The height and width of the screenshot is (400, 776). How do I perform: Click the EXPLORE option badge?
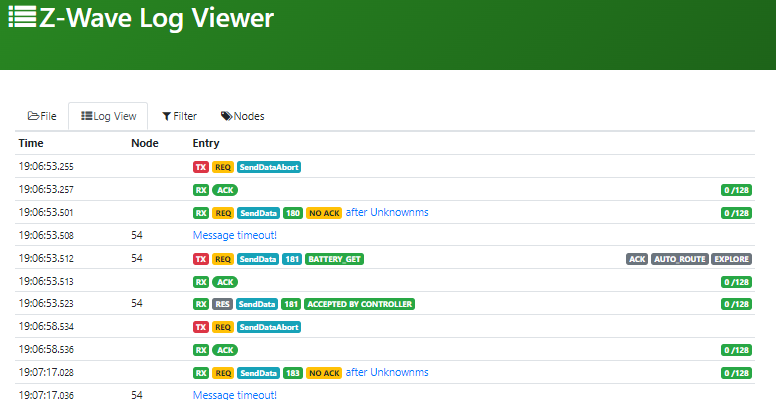(731, 259)
